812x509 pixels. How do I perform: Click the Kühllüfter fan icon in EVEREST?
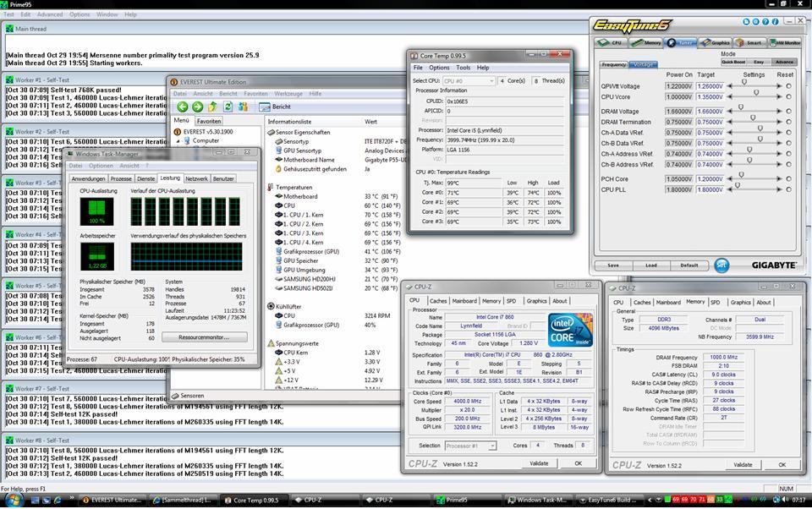coord(271,306)
